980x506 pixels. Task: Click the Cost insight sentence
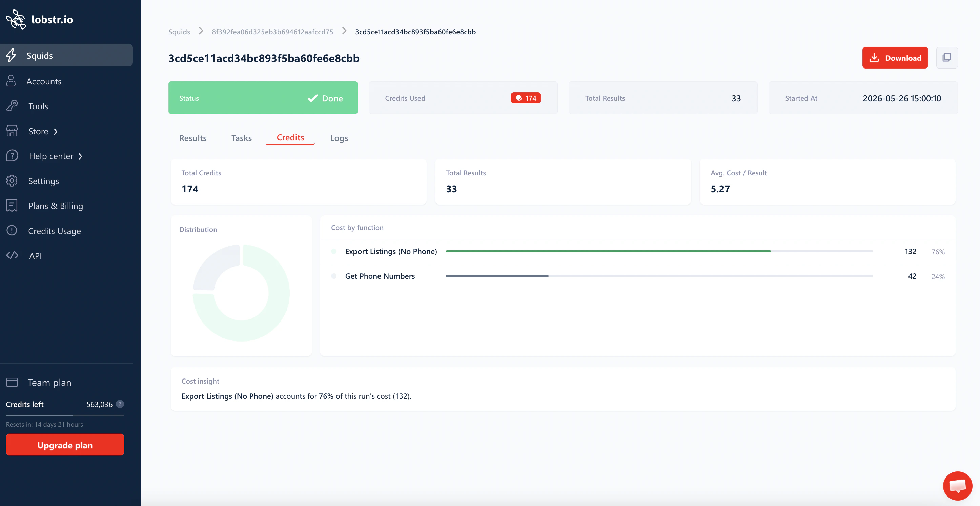pyautogui.click(x=296, y=396)
